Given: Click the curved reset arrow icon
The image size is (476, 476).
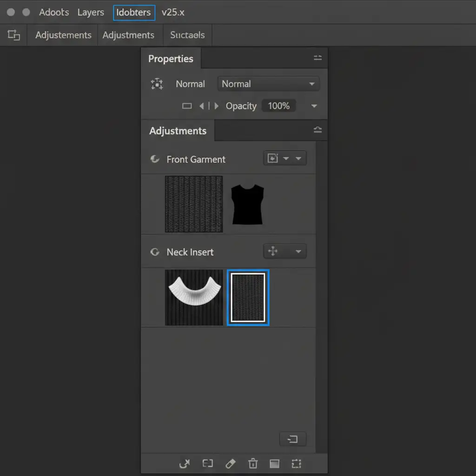Looking at the screenshot, I should tap(185, 463).
